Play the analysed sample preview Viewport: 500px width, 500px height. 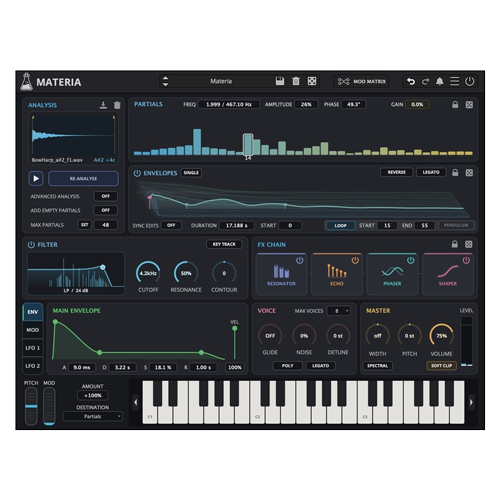(x=36, y=179)
